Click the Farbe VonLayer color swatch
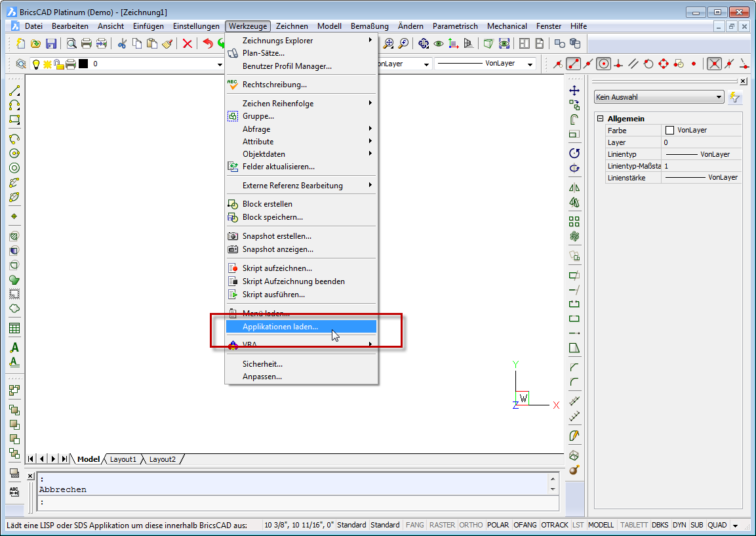 pyautogui.click(x=669, y=131)
